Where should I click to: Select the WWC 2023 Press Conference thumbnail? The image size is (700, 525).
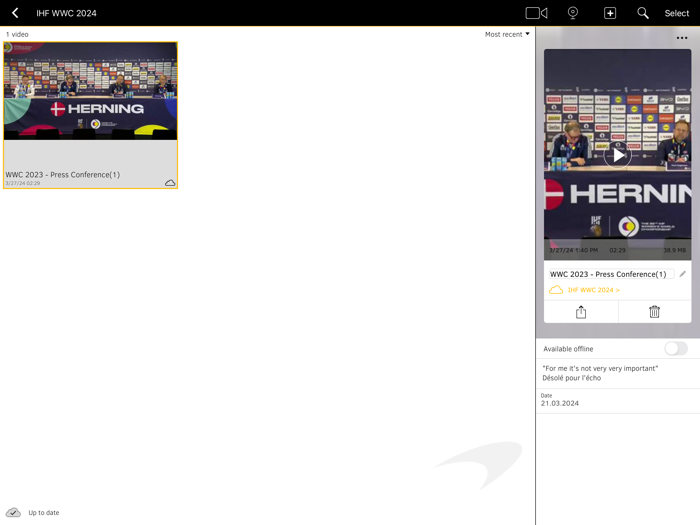click(x=91, y=91)
